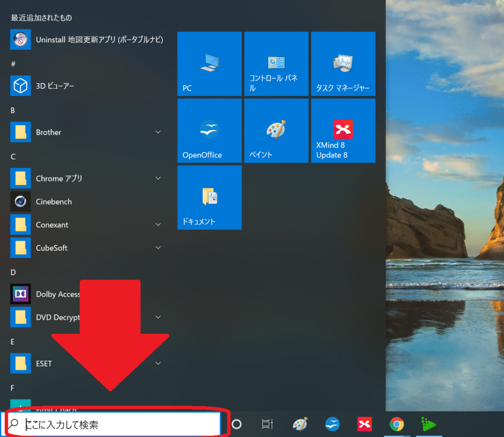Click the search magnifier icon in the taskbar
Viewport: 504px width, 437px height.
[x=14, y=424]
